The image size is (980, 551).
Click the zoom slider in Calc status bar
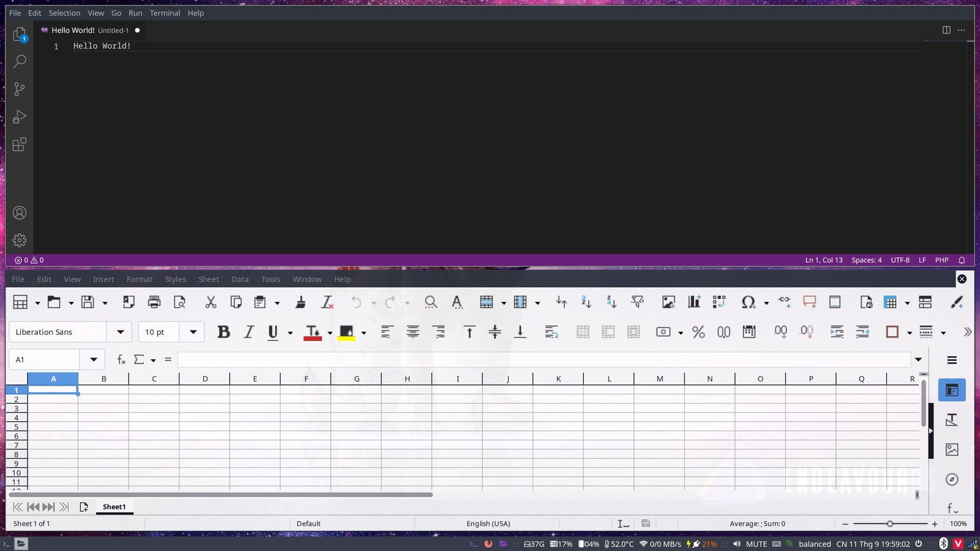tap(890, 523)
